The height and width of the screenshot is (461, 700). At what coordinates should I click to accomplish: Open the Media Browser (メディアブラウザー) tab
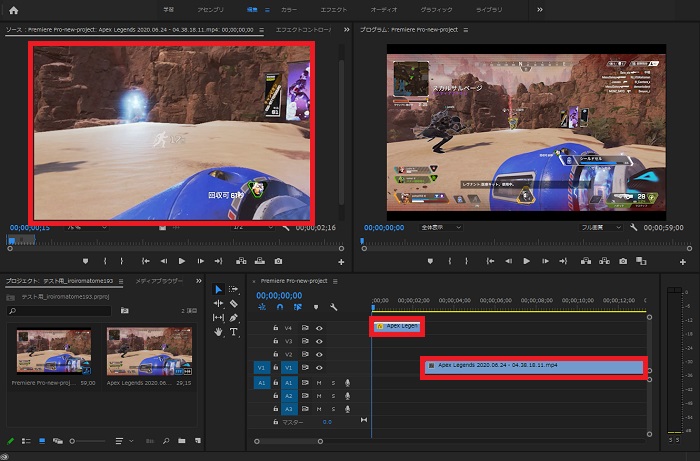click(159, 281)
